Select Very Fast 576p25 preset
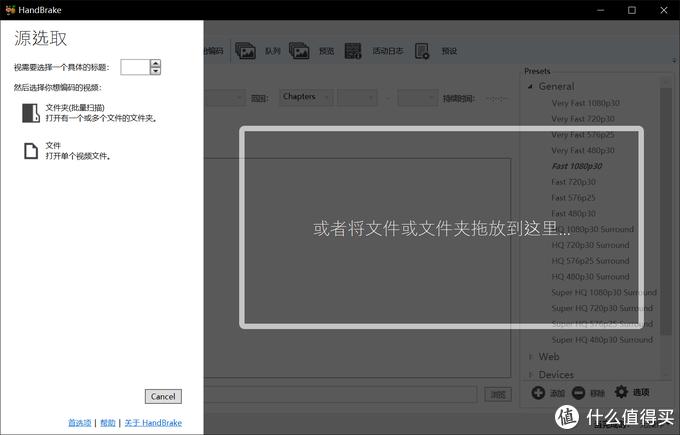680x435 pixels. [583, 135]
